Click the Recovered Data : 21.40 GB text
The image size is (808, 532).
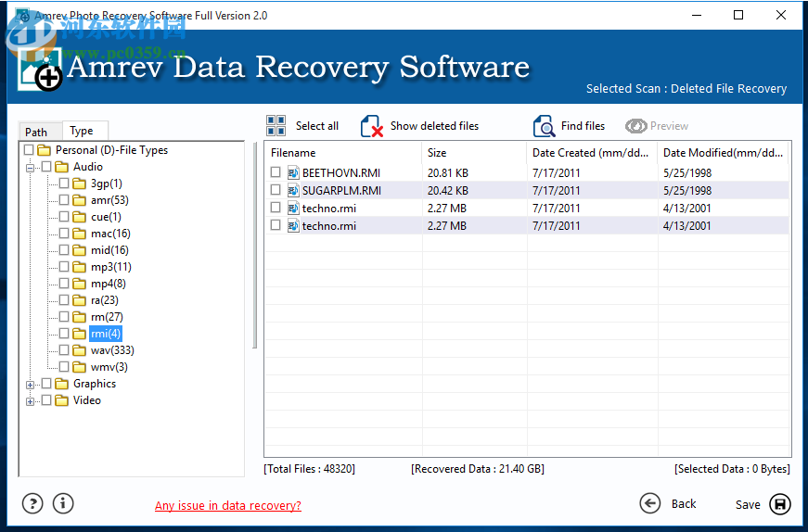coord(478,469)
